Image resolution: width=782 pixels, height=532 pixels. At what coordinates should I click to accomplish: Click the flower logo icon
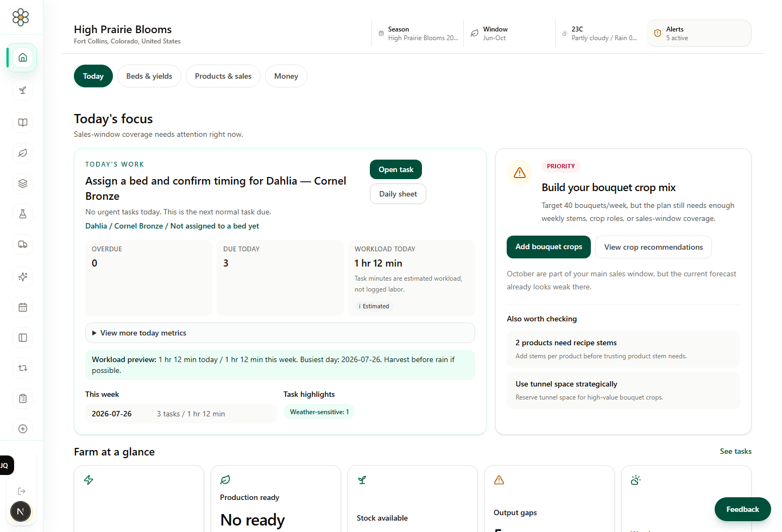[x=21, y=17]
